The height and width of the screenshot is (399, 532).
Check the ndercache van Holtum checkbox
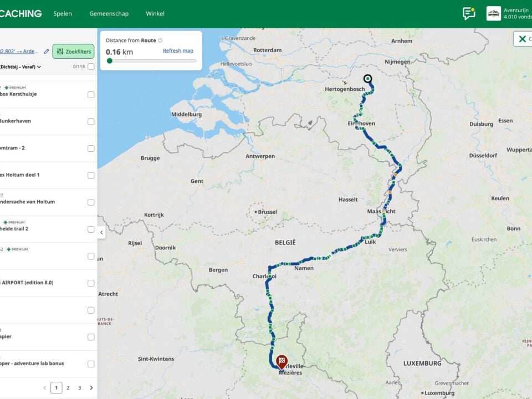click(91, 202)
